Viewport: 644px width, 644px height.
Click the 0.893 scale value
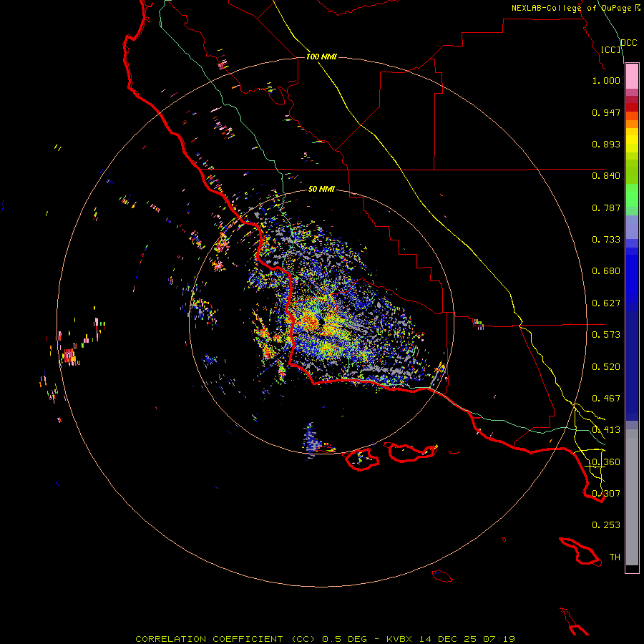pos(606,144)
